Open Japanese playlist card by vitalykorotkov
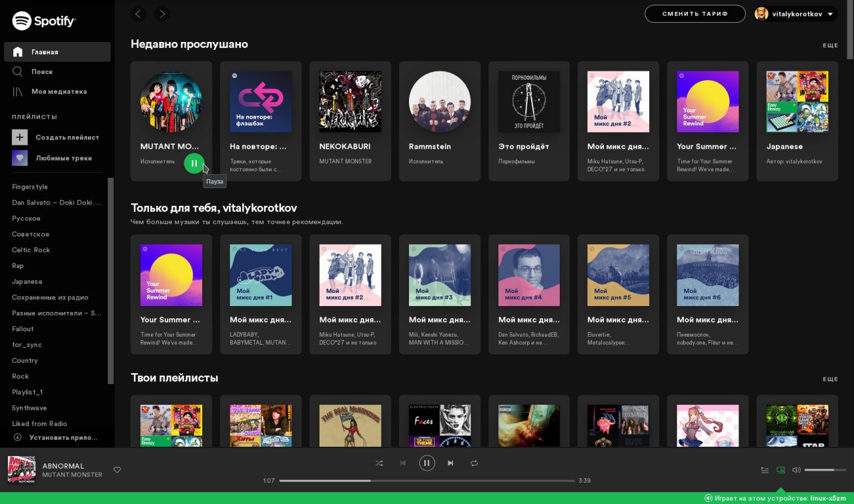The image size is (854, 504). tap(797, 121)
